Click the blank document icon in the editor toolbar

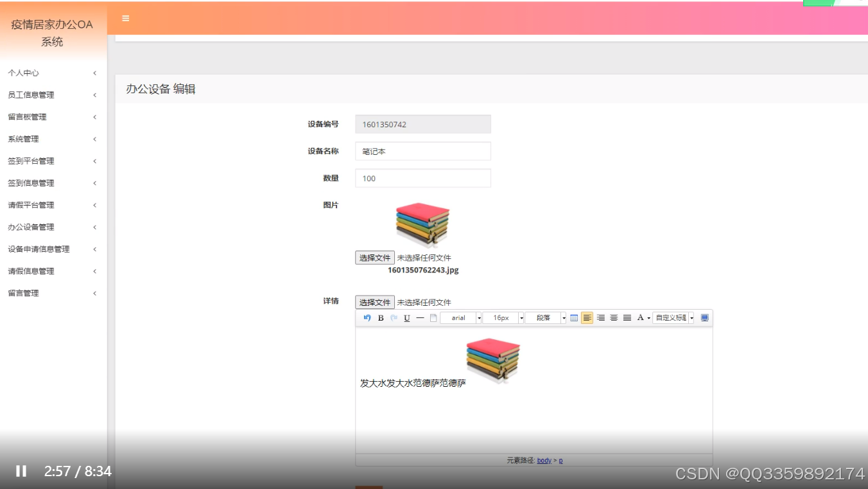433,318
